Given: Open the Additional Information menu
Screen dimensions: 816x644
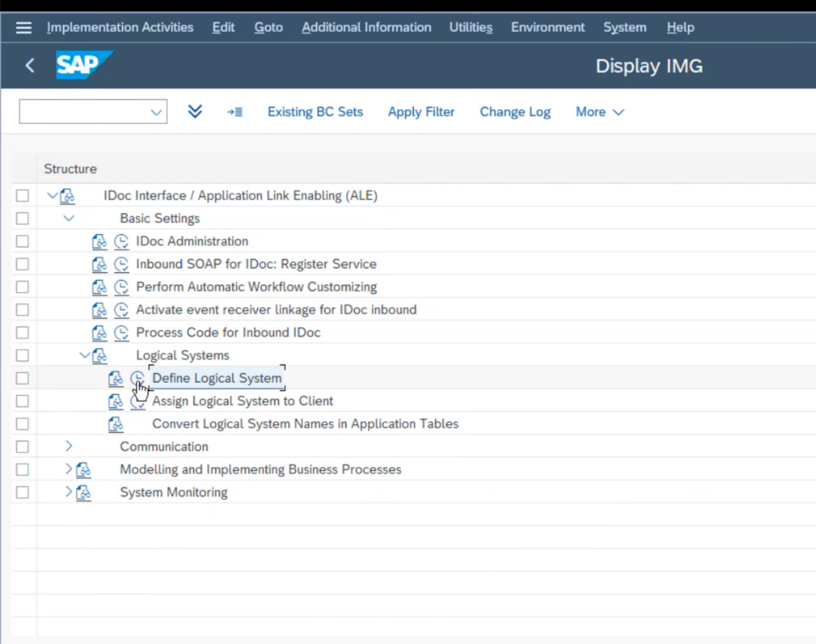Looking at the screenshot, I should point(366,27).
